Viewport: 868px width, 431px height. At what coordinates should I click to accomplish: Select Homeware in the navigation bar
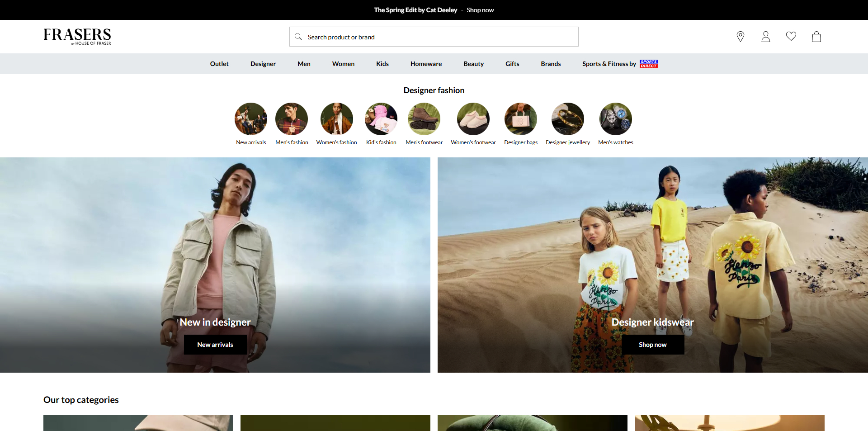(x=426, y=64)
